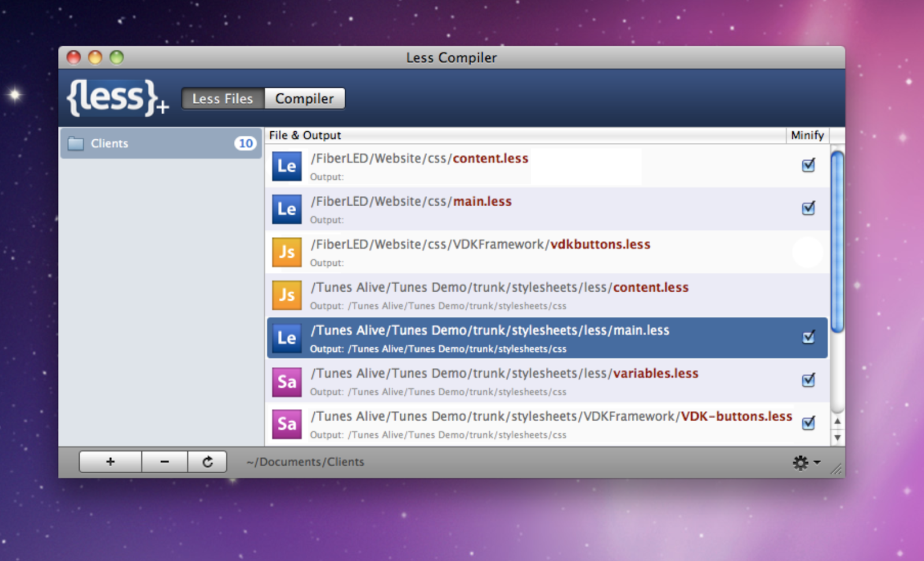The height and width of the screenshot is (561, 924).
Task: Switch to the Less Files tab
Action: tap(223, 99)
